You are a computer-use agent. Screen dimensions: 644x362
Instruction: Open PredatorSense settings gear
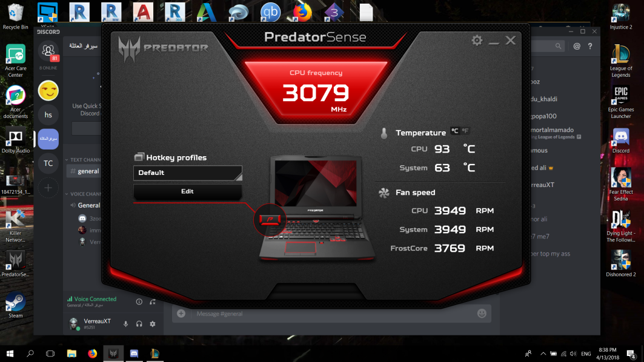(477, 40)
